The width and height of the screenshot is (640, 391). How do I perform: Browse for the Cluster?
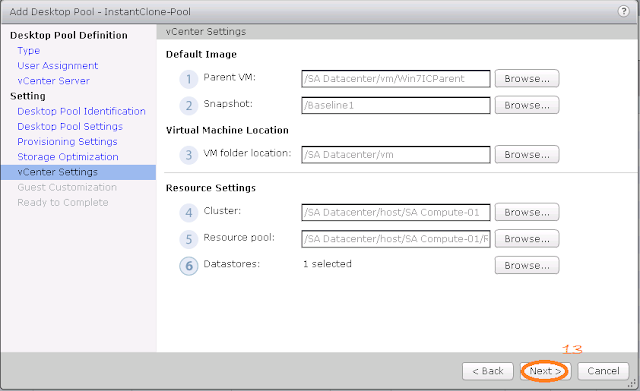[x=527, y=212]
